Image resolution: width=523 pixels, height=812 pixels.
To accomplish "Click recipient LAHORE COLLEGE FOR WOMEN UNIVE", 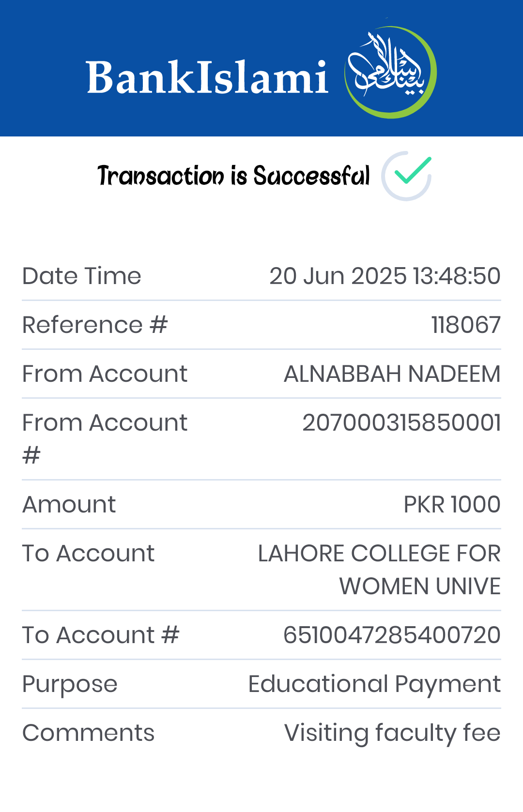I will tap(379, 570).
